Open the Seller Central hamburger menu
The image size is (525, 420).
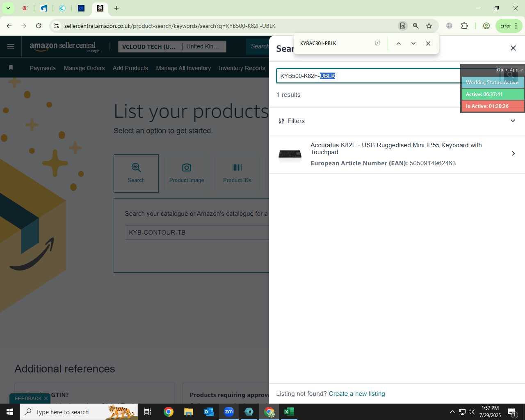click(x=11, y=46)
